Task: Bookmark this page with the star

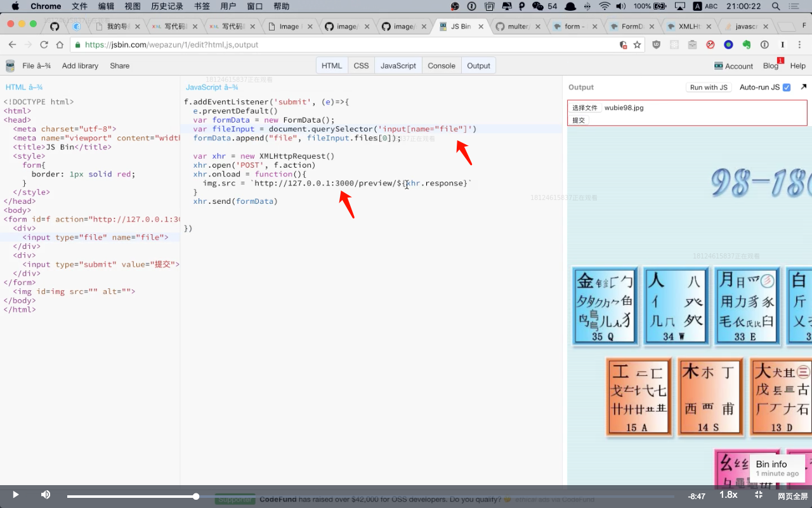Action: coord(638,44)
